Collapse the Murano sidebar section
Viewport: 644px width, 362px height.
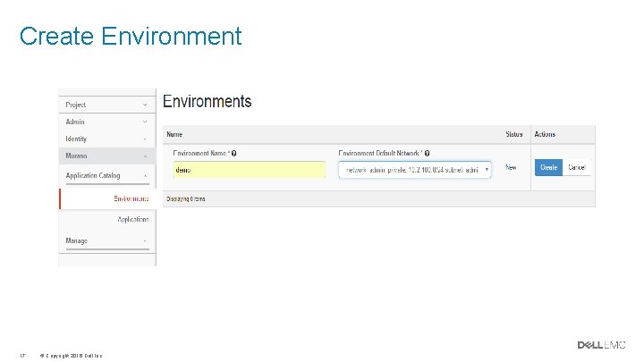click(x=106, y=156)
